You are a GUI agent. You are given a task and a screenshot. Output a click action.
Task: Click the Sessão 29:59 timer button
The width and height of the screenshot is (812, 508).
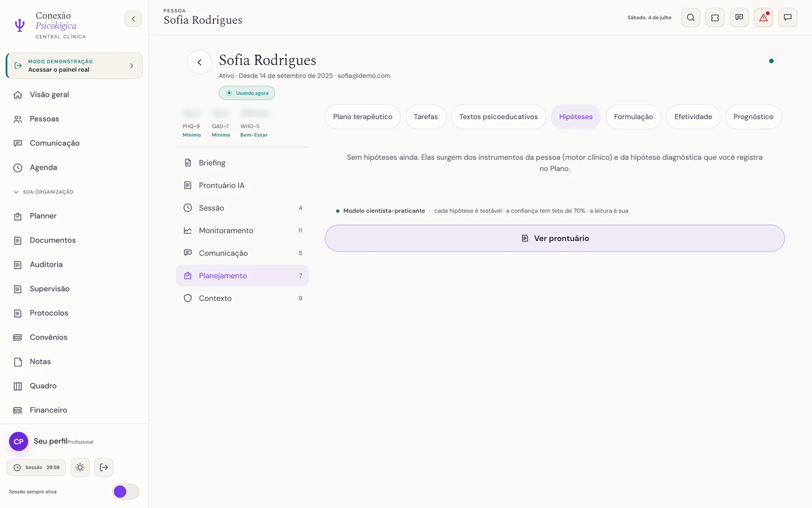(37, 467)
